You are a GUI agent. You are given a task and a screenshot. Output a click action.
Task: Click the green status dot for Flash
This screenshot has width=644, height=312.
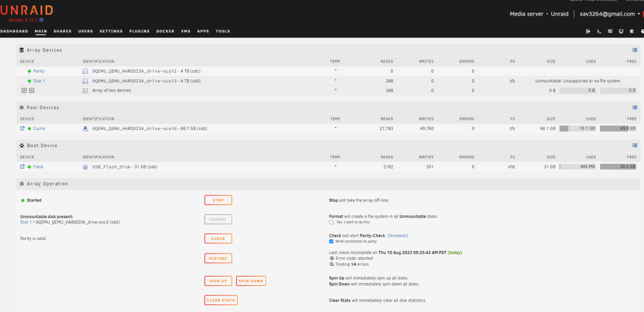click(29, 167)
